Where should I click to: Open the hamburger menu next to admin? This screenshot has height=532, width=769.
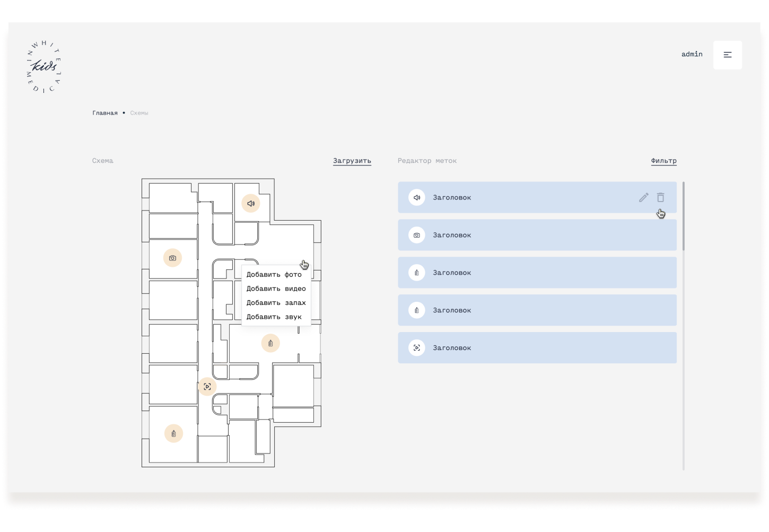[727, 55]
